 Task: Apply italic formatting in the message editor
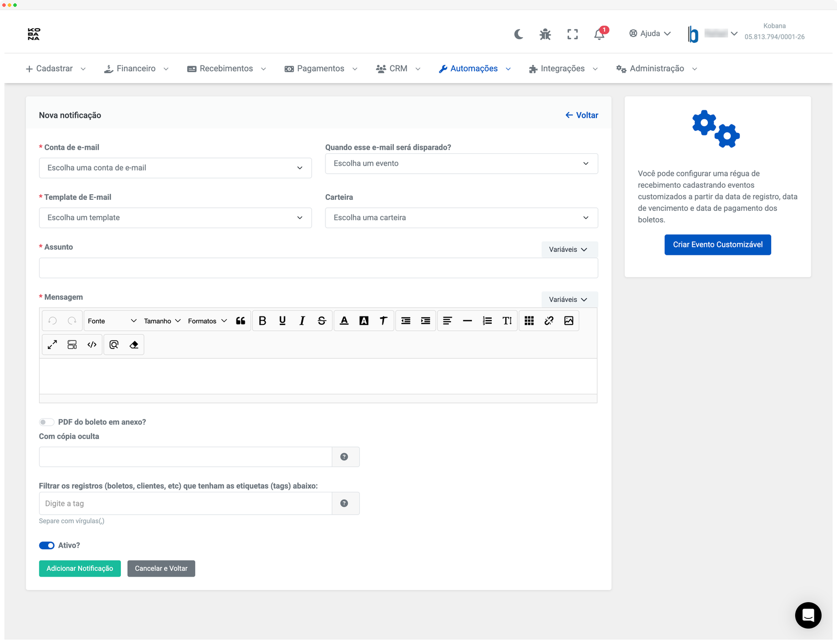point(302,320)
